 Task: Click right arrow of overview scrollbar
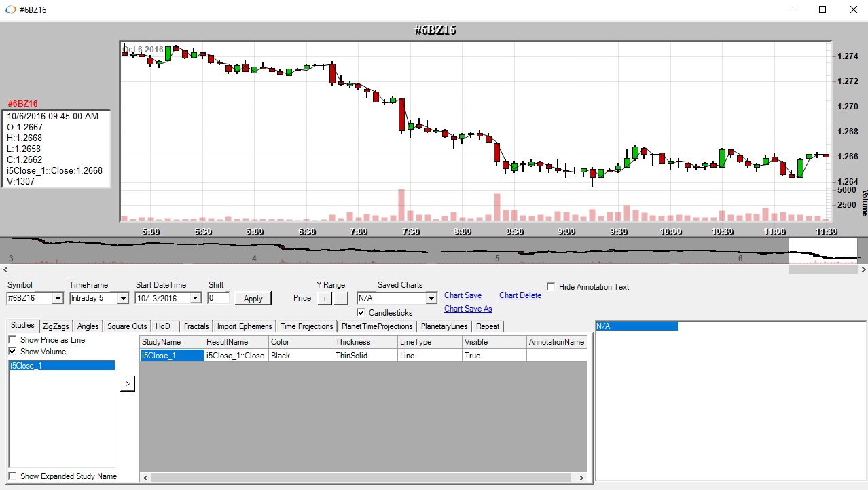(863, 269)
